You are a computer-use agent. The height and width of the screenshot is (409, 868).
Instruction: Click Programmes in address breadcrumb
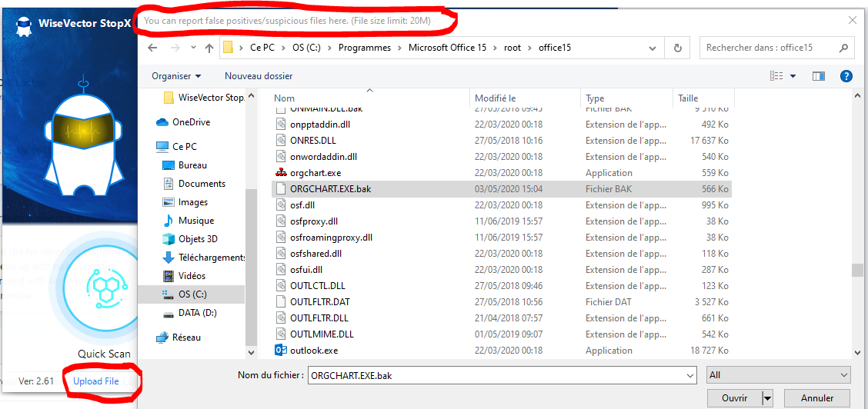(364, 48)
